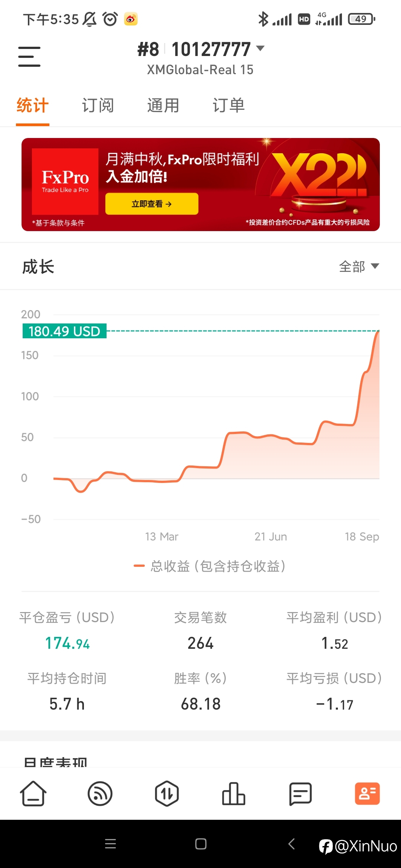Tap Android back navigation arrow
This screenshot has height=868, width=401.
(292, 844)
